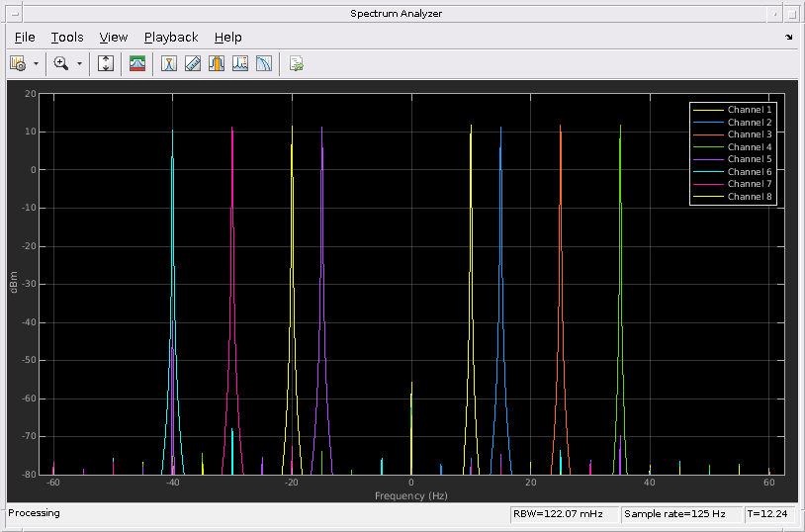
Task: Open the Spectrum Settings panel icon
Action: click(x=137, y=63)
